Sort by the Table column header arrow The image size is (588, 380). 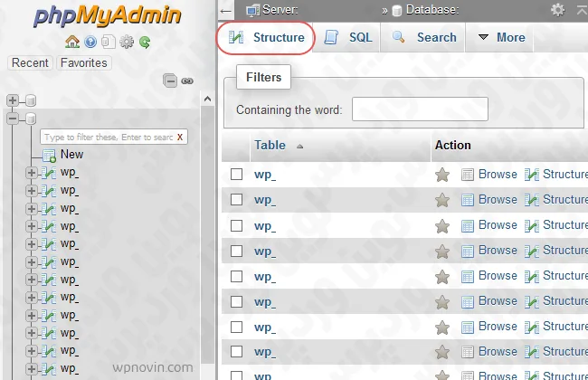click(x=299, y=147)
